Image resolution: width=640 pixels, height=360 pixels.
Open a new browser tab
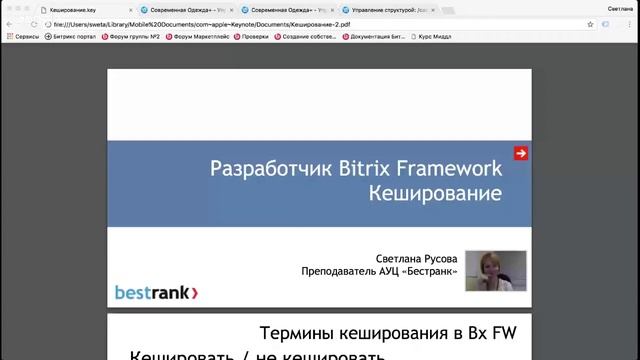click(x=448, y=11)
